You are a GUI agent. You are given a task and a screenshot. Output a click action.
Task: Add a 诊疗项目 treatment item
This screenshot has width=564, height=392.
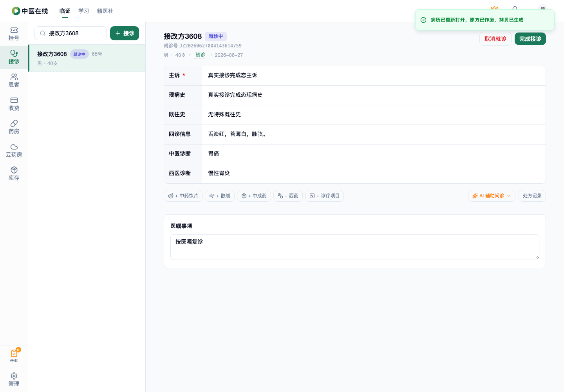324,196
